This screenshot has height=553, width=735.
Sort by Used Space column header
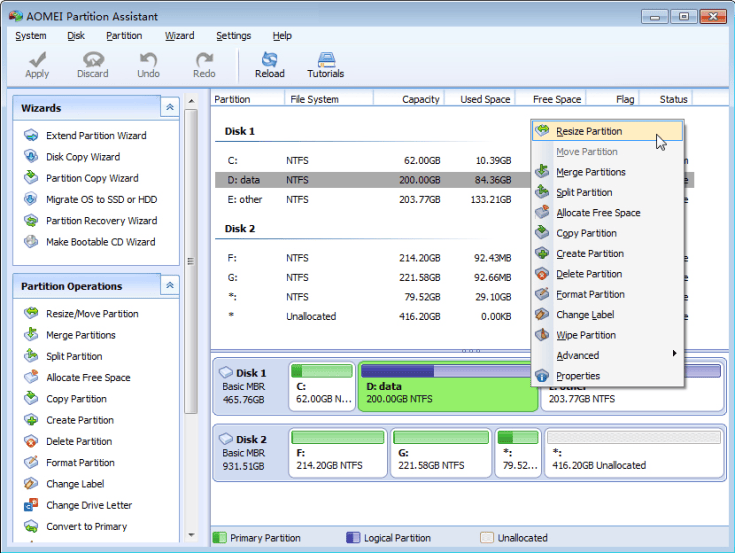(x=480, y=99)
